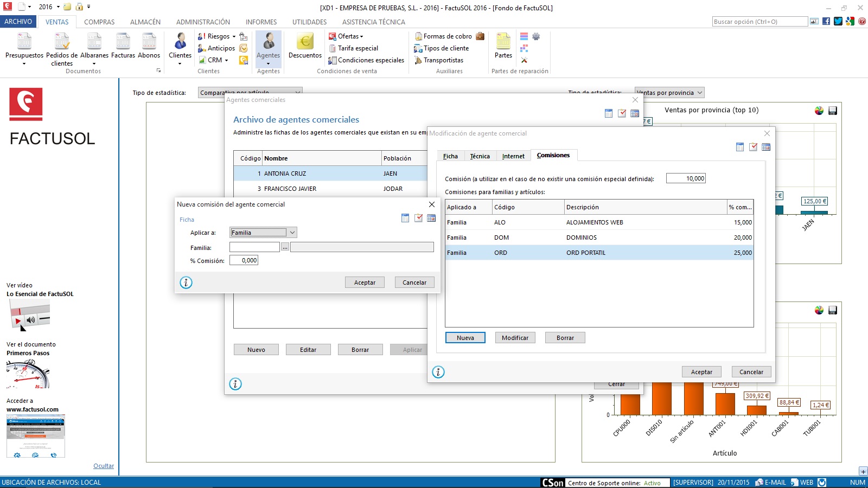868x488 pixels.
Task: Open the padlock icon in quick access toolbar
Action: pos(79,7)
